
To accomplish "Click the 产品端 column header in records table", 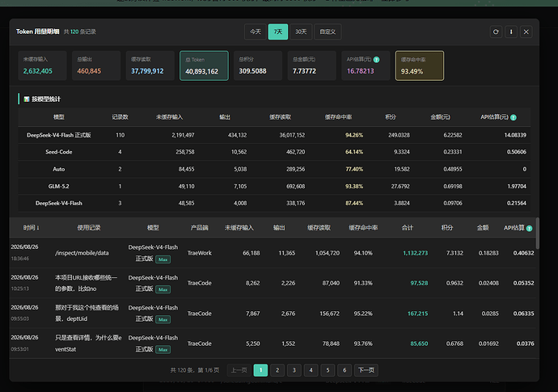I will pyautogui.click(x=199, y=228).
